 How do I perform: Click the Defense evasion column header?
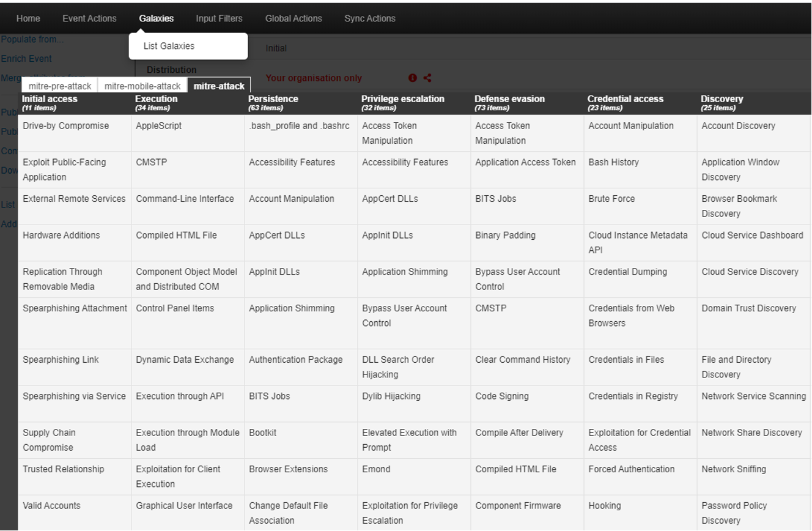(527, 103)
